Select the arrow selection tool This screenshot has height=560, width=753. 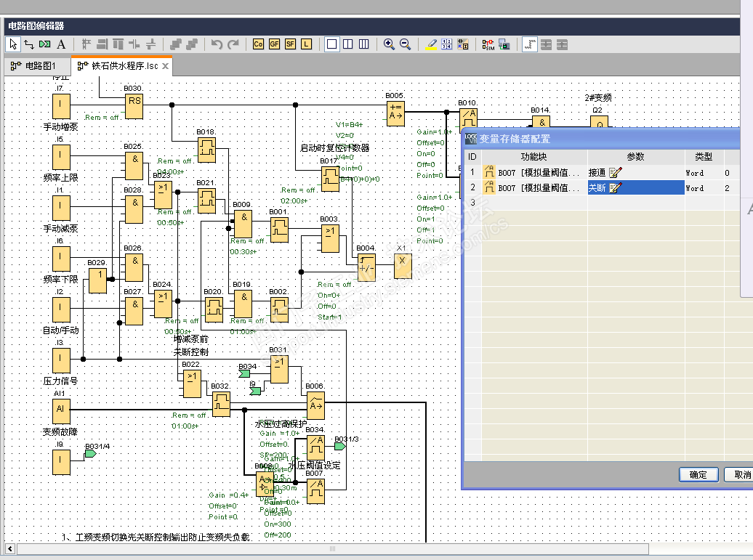pyautogui.click(x=13, y=44)
